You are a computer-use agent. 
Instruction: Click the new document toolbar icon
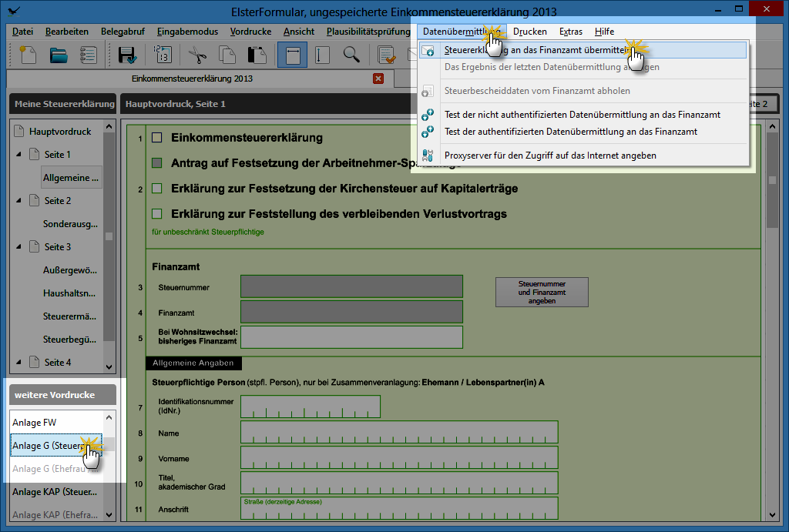(28, 55)
